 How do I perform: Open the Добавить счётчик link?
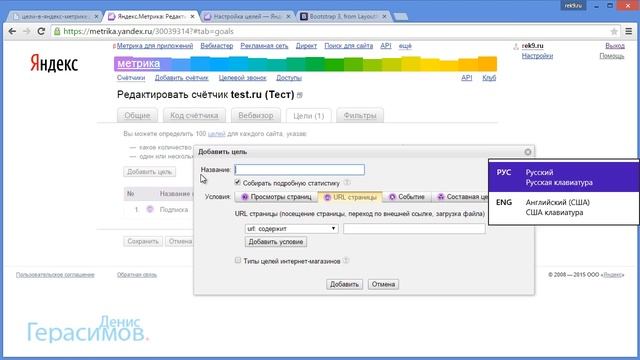click(x=182, y=78)
